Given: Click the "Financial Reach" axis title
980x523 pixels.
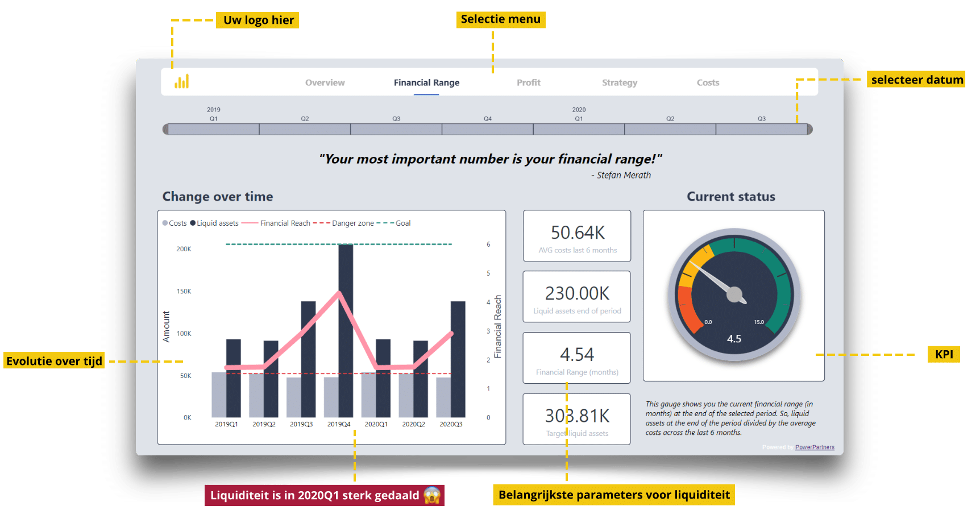Looking at the screenshot, I should click(x=498, y=327).
